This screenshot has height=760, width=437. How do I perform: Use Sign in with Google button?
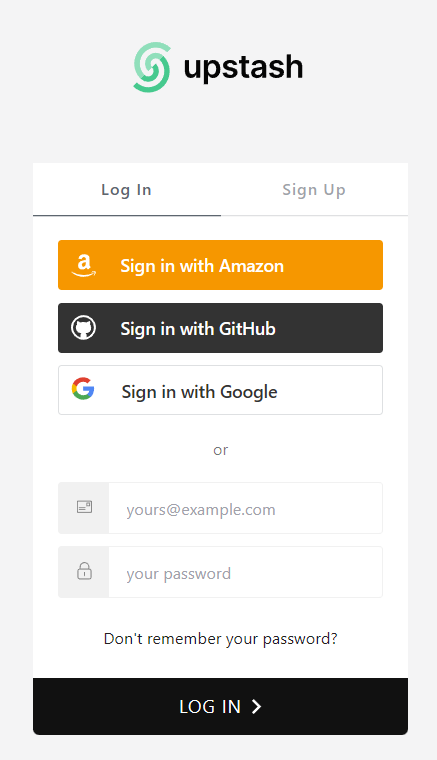[x=220, y=390]
